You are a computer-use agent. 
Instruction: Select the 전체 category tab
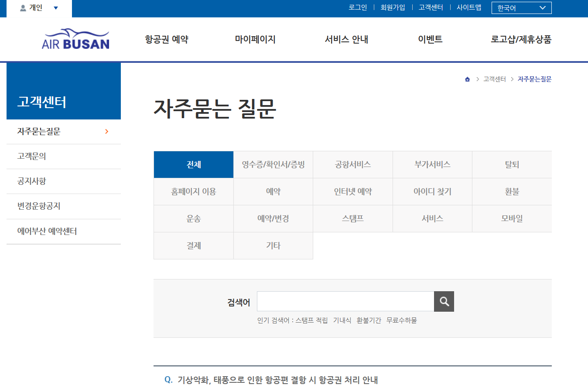pos(193,164)
